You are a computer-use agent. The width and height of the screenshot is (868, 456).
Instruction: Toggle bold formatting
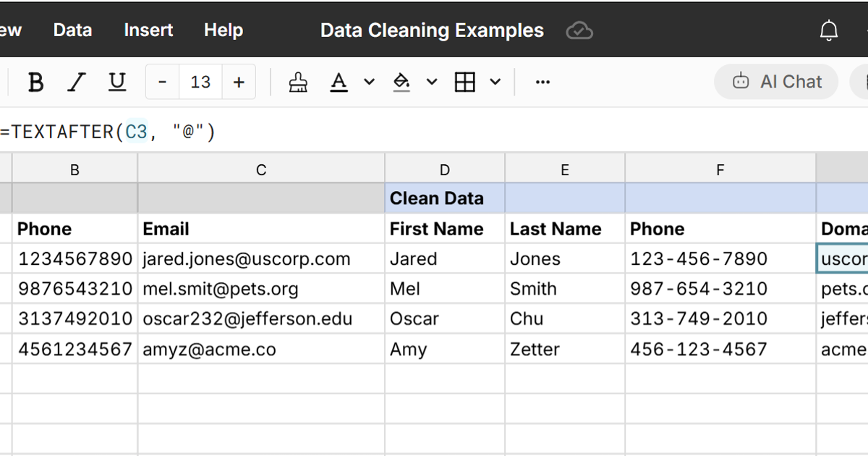click(35, 82)
